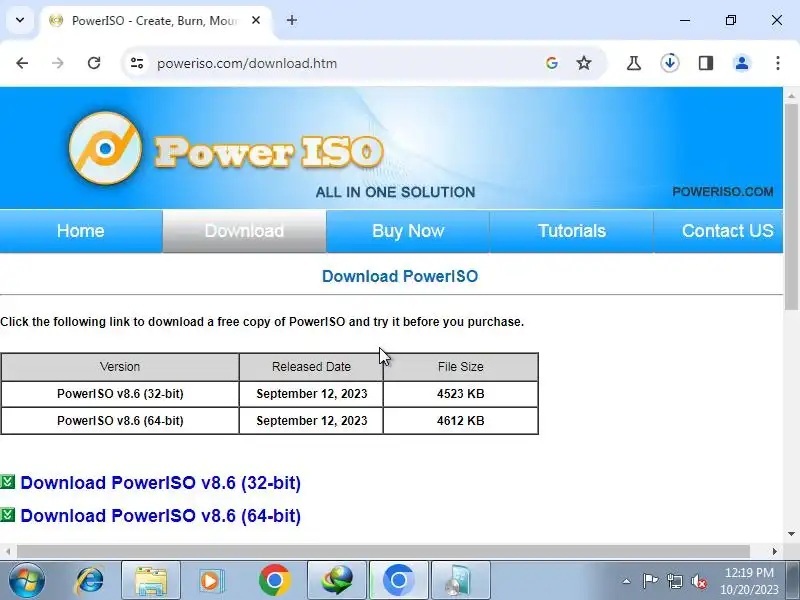Click the scroll down arrow
Screen dimensions: 800x600
tap(791, 534)
